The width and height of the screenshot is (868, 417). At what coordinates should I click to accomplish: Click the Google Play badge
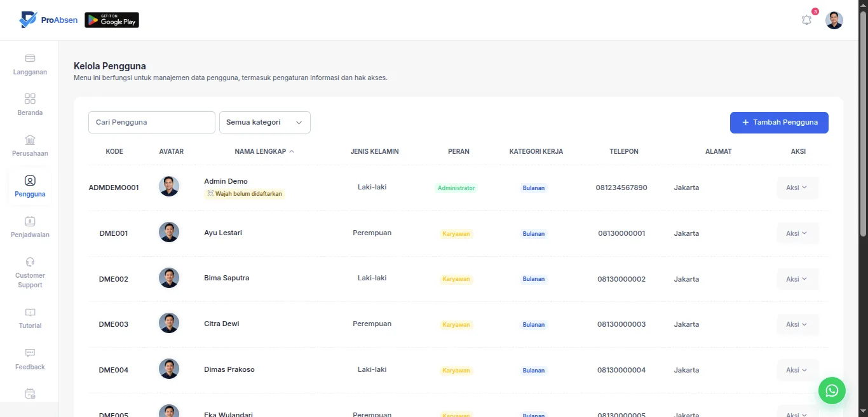(x=112, y=20)
